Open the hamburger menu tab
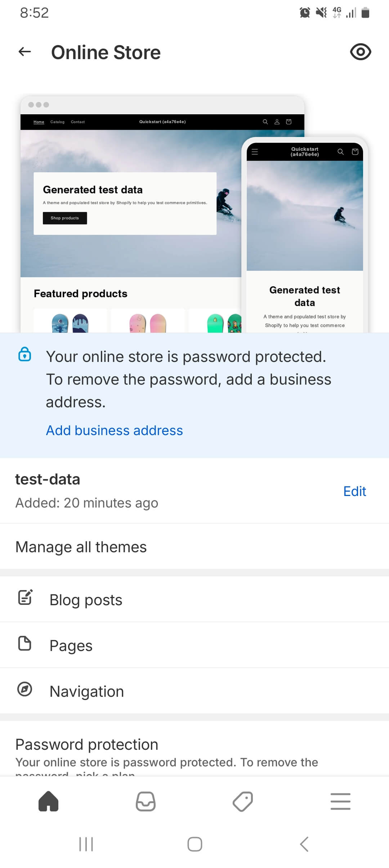 (340, 801)
